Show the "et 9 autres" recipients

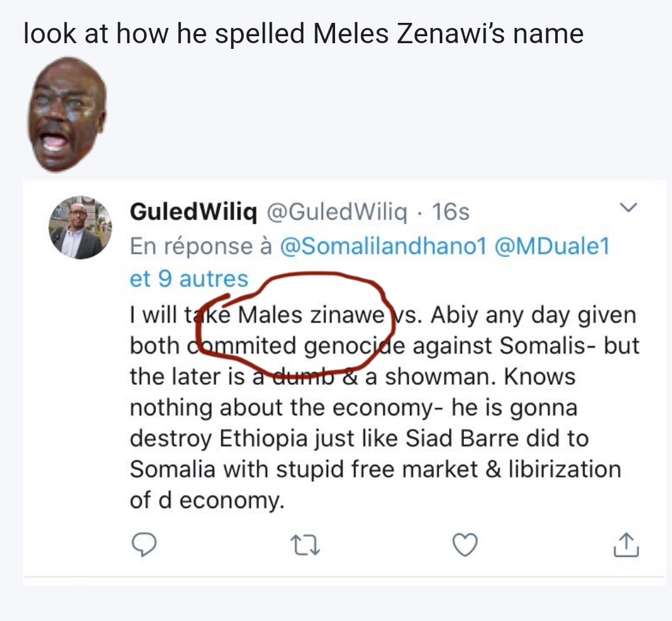click(x=188, y=279)
